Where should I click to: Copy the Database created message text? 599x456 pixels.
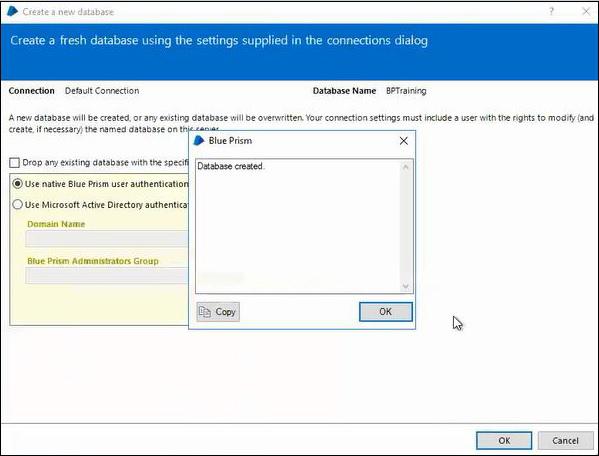[218, 312]
